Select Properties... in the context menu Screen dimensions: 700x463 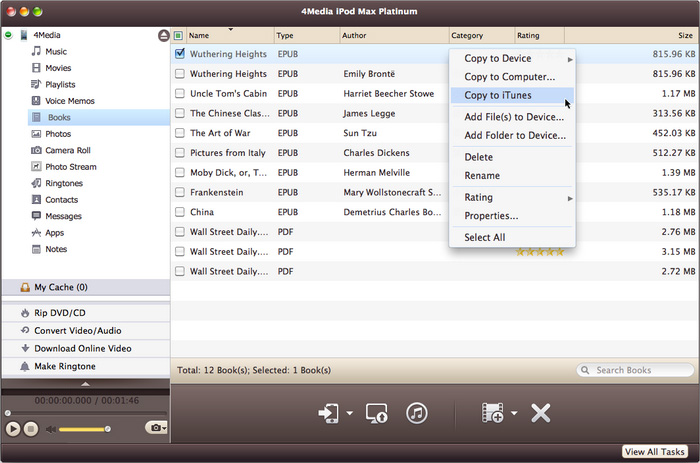pos(491,216)
